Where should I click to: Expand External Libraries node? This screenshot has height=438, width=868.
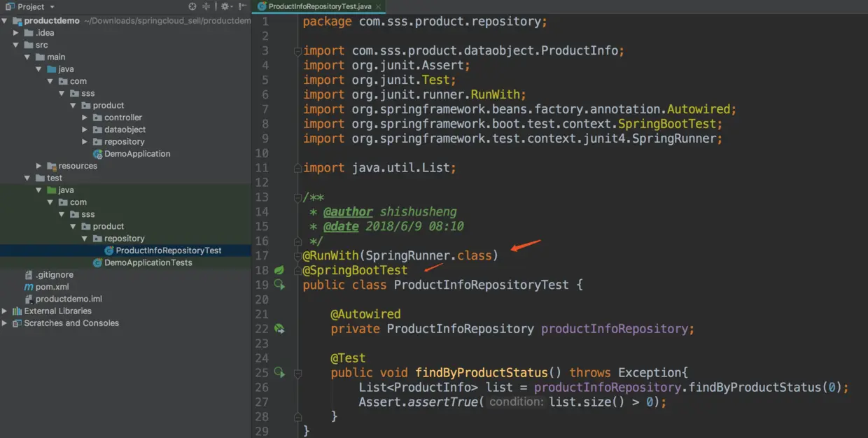coord(5,311)
